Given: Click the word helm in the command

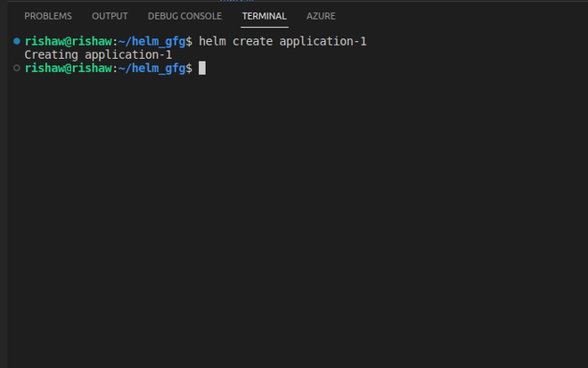Looking at the screenshot, I should pyautogui.click(x=212, y=41).
